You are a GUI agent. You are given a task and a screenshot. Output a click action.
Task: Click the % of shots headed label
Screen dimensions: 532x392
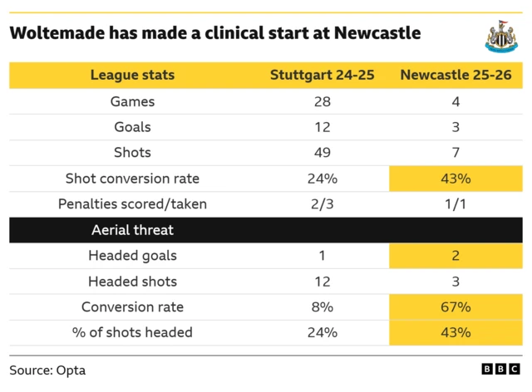tap(132, 333)
